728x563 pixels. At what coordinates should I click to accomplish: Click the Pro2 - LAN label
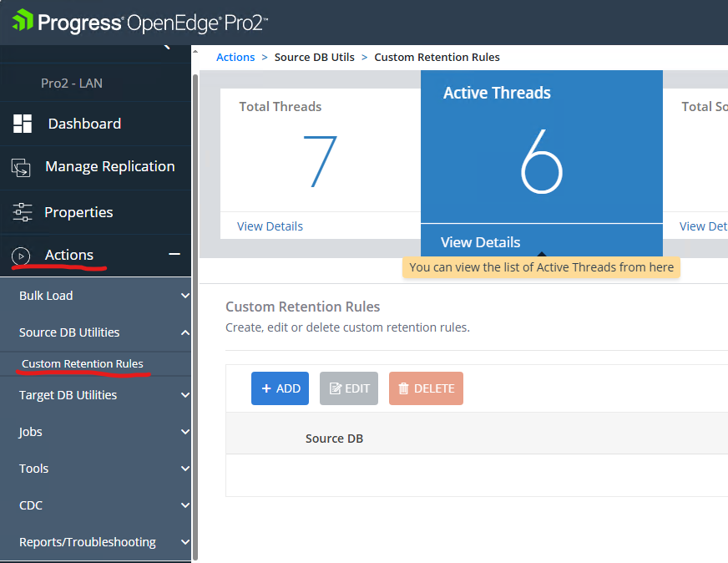tap(72, 84)
